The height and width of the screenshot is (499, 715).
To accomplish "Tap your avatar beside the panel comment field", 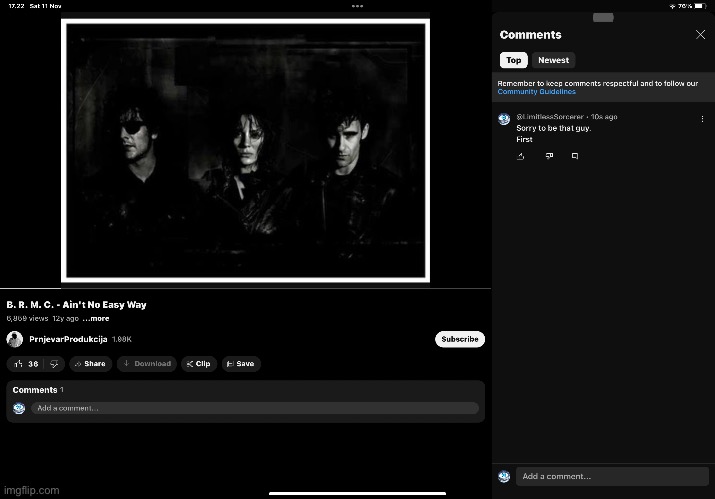I will click(504, 476).
